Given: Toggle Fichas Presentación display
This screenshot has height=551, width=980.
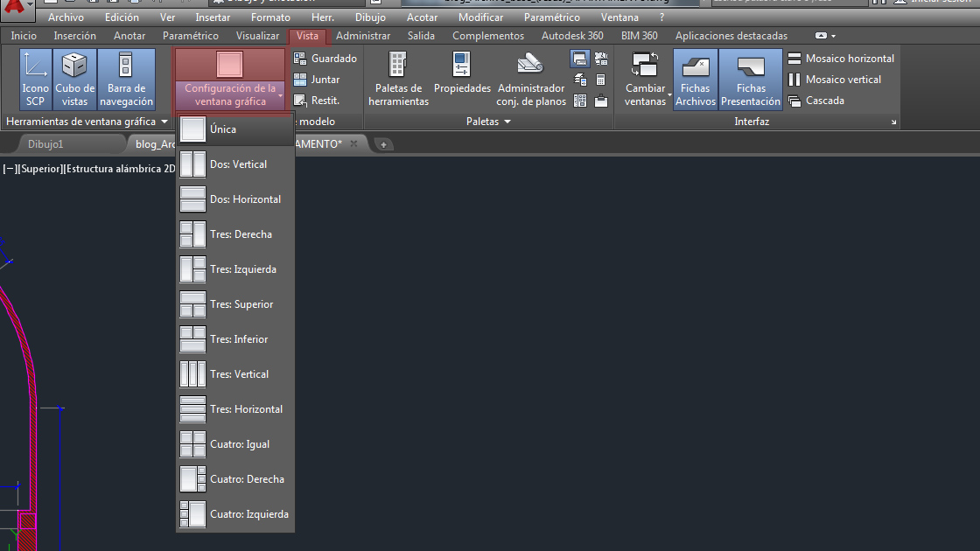Looking at the screenshot, I should (x=750, y=80).
